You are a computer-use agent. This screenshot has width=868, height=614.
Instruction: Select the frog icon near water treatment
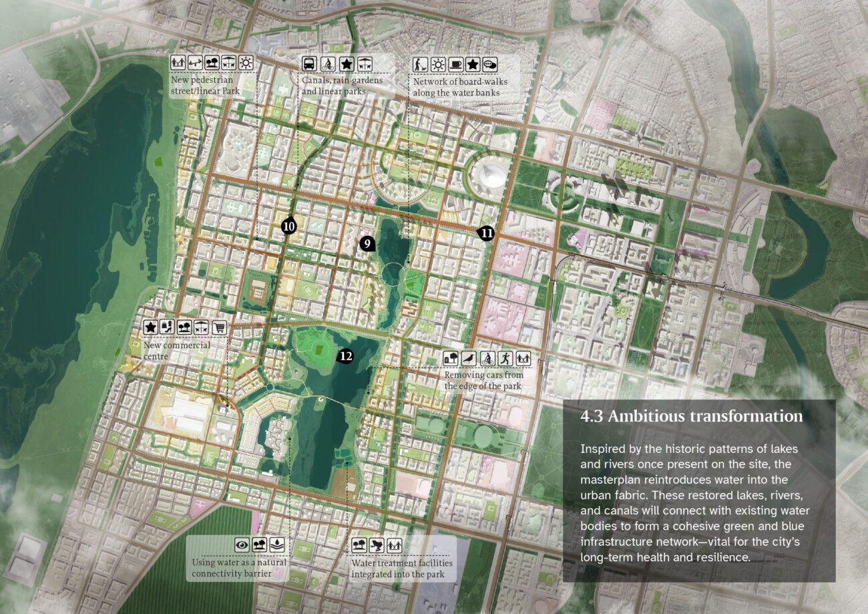point(377,544)
